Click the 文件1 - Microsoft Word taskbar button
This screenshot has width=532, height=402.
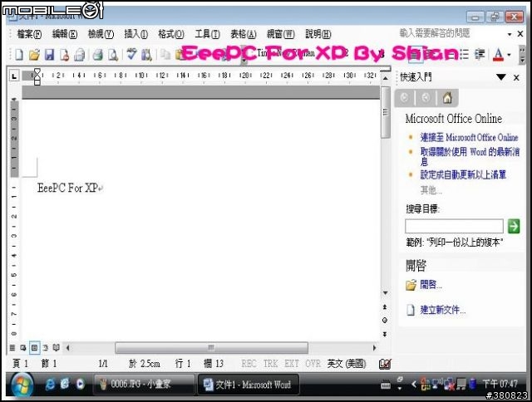(249, 385)
